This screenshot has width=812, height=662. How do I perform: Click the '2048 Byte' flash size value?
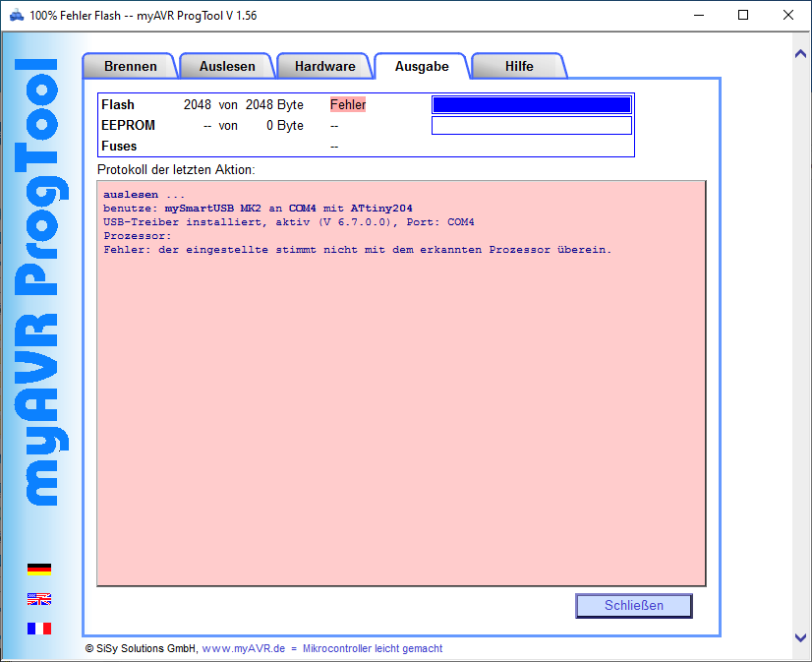pos(274,104)
